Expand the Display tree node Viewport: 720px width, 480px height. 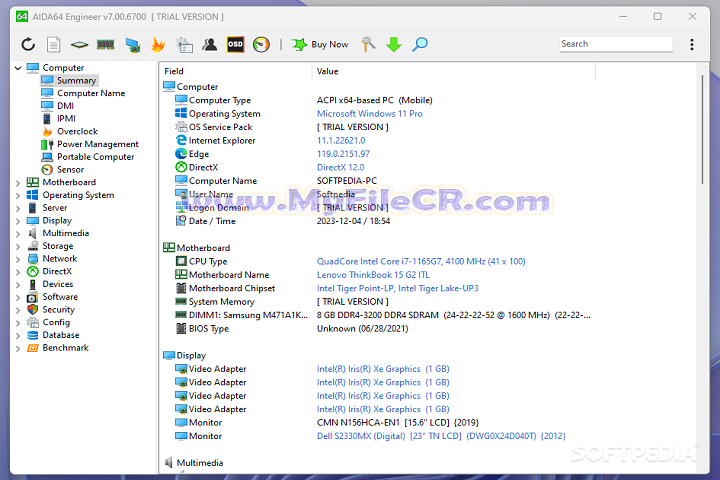[x=18, y=221]
